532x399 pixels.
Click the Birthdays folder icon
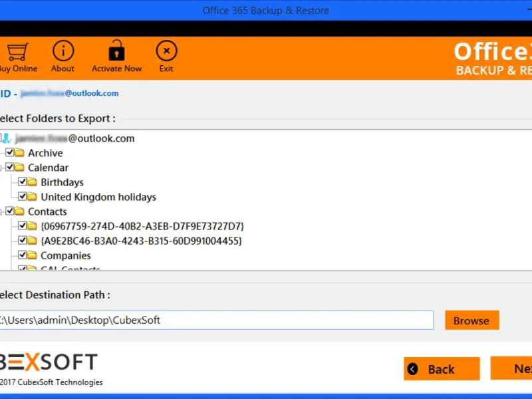[32, 182]
